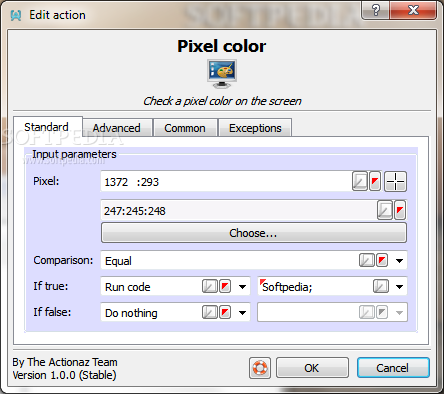Viewport: 444px width, 394px height.
Task: Confirm with the OK button
Action: click(312, 368)
